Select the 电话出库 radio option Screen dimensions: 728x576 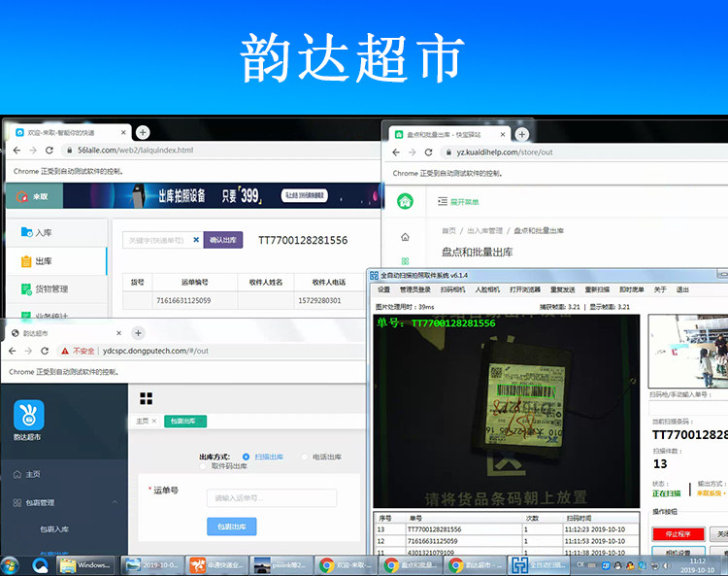(x=305, y=457)
